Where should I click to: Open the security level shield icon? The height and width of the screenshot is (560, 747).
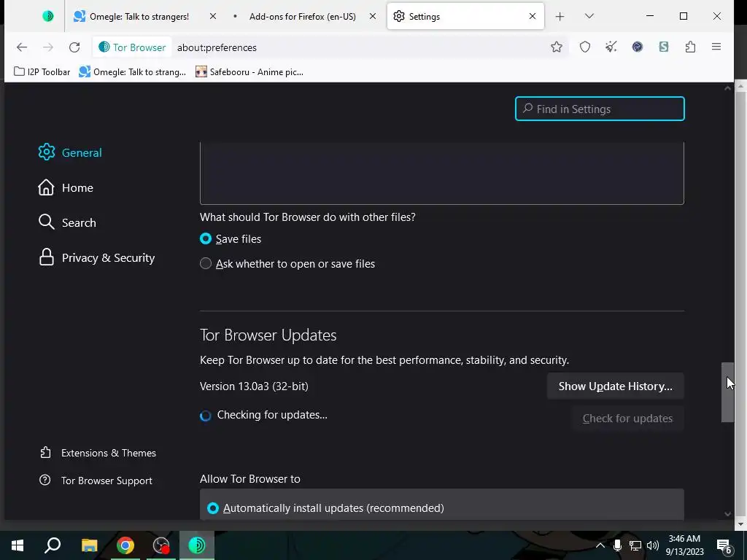(x=585, y=47)
